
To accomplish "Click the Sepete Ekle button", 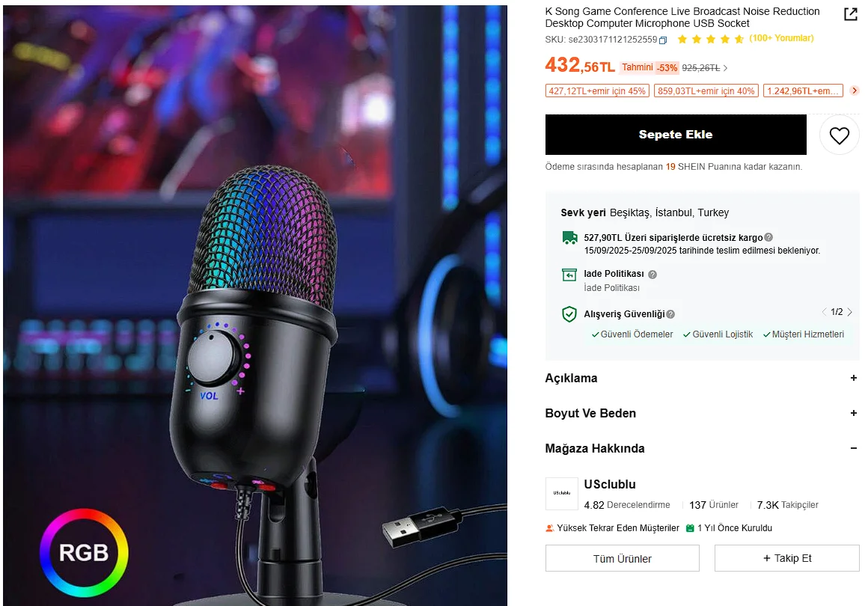I will pos(676,135).
